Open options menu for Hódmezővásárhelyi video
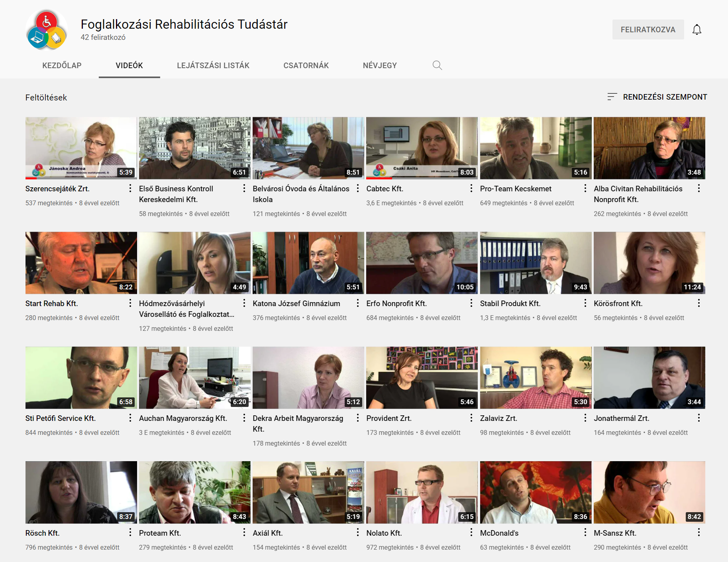Image resolution: width=728 pixels, height=562 pixels. click(244, 303)
